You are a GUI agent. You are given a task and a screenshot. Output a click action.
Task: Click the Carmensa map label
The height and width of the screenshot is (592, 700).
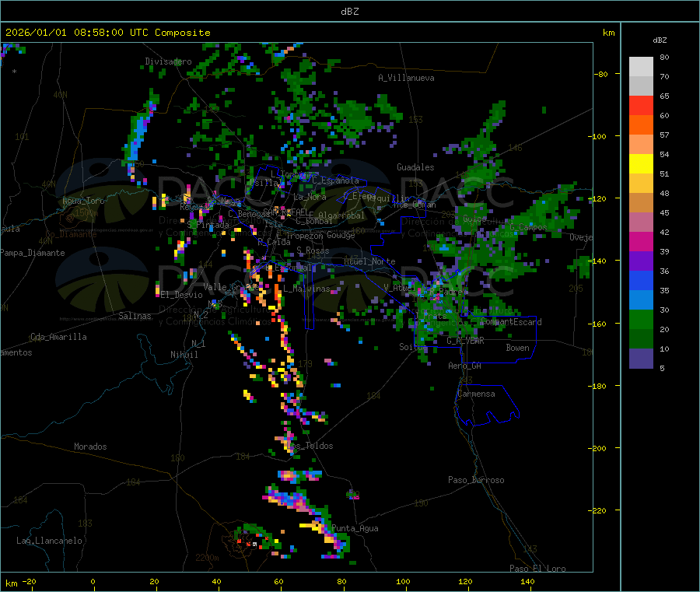click(x=477, y=394)
